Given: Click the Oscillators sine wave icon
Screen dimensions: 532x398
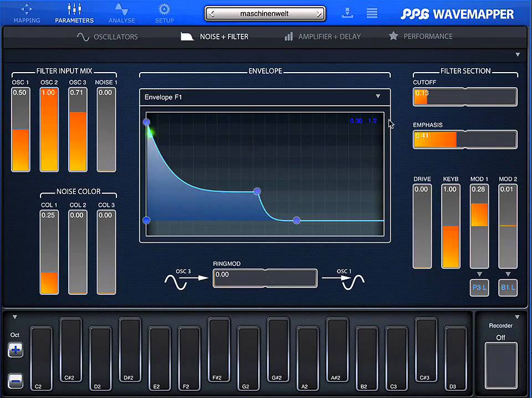Looking at the screenshot, I should tap(83, 37).
